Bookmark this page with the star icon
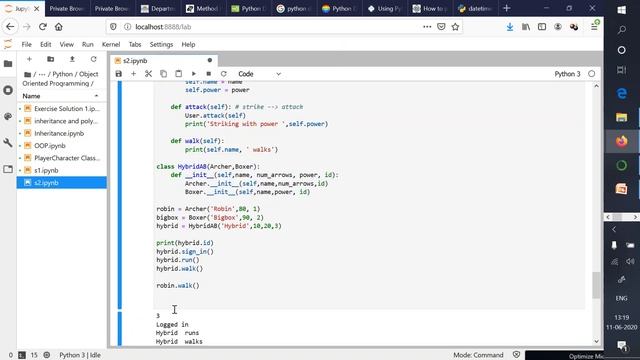The width and height of the screenshot is (640, 360). tap(456, 27)
